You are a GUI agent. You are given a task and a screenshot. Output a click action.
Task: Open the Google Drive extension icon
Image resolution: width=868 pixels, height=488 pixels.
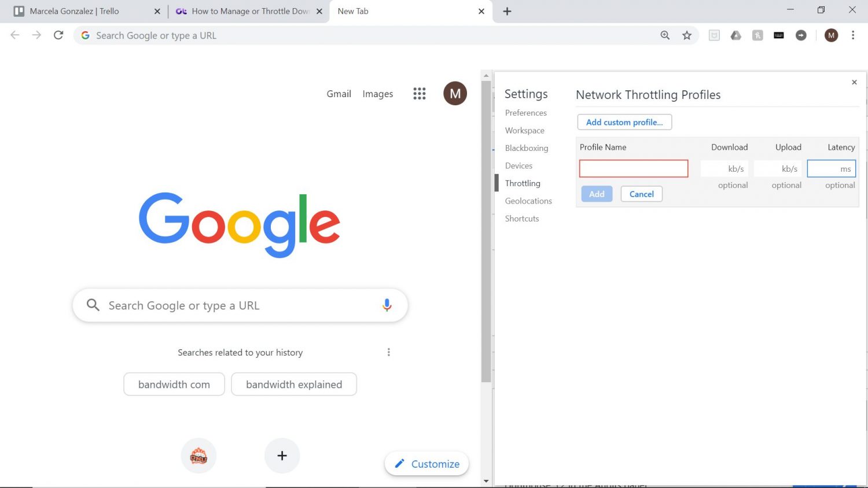point(736,35)
